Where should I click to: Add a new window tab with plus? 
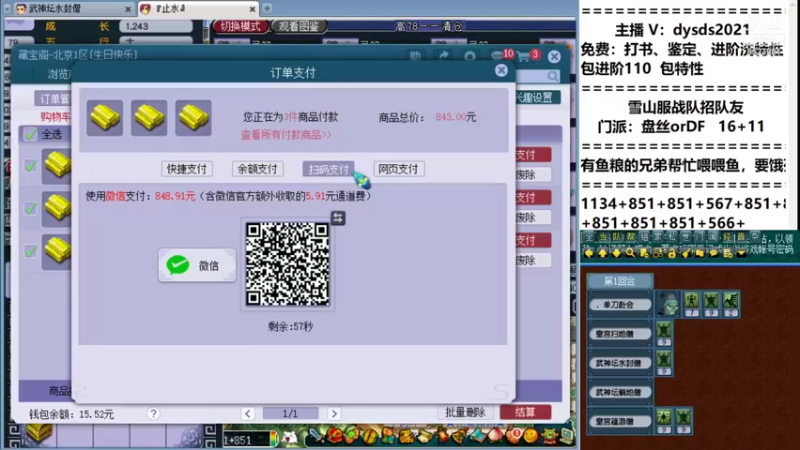267,8
